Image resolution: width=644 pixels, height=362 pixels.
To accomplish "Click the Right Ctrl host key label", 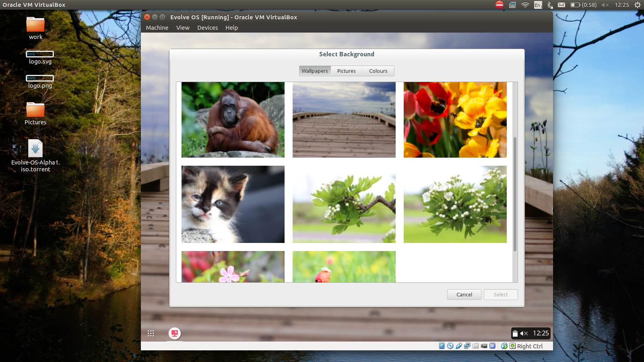I will (x=530, y=346).
